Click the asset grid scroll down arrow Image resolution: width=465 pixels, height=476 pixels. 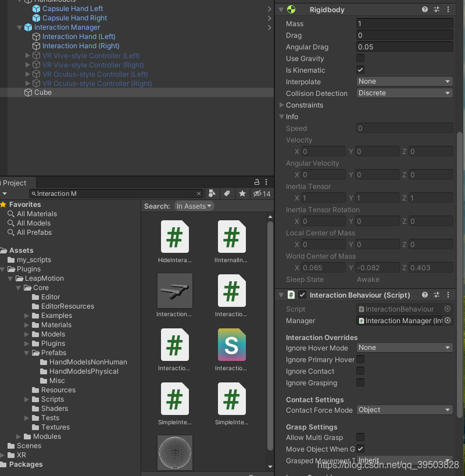270,467
